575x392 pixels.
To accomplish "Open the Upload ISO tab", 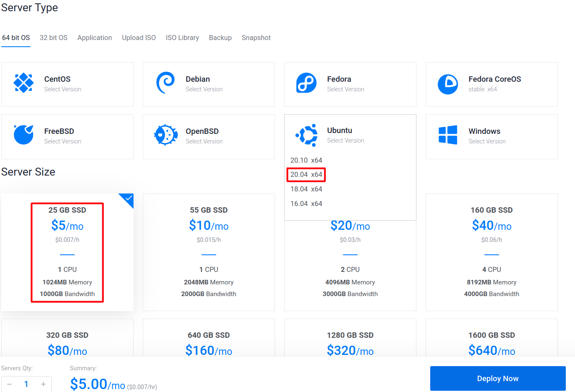I will click(139, 38).
